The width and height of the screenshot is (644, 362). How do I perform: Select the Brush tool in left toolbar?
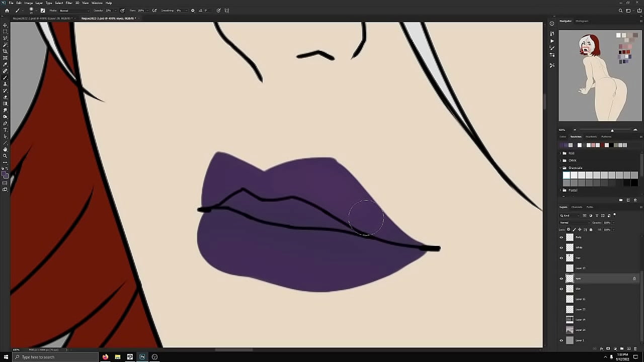point(5,77)
